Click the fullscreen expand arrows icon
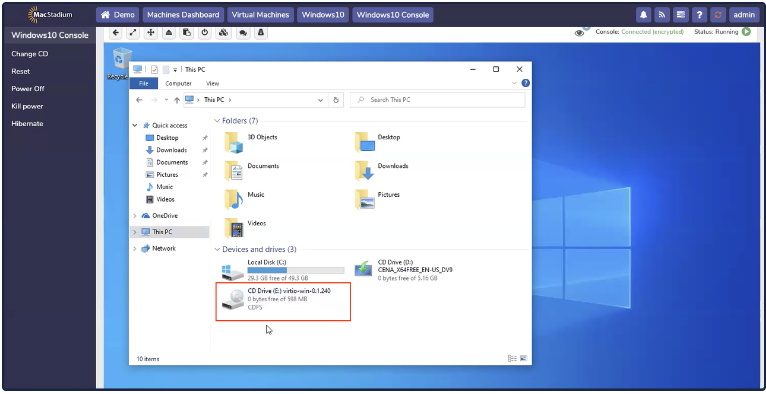Screen dimensions: 766x394 [133, 33]
